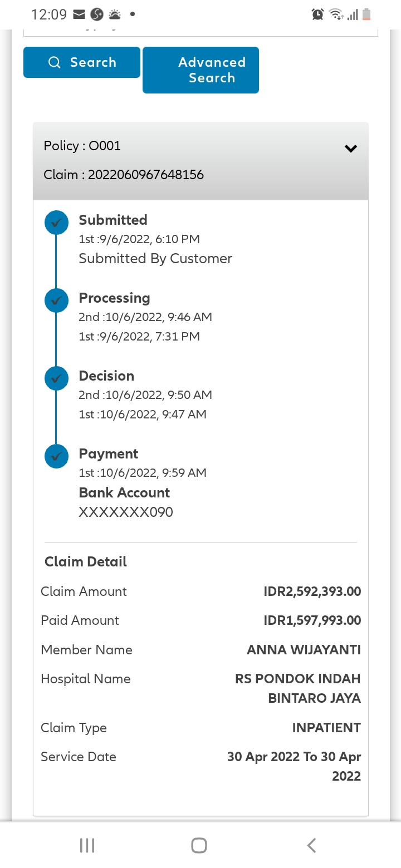Click the Submitted step checkmark icon
This screenshot has width=401, height=868.
pos(56,223)
